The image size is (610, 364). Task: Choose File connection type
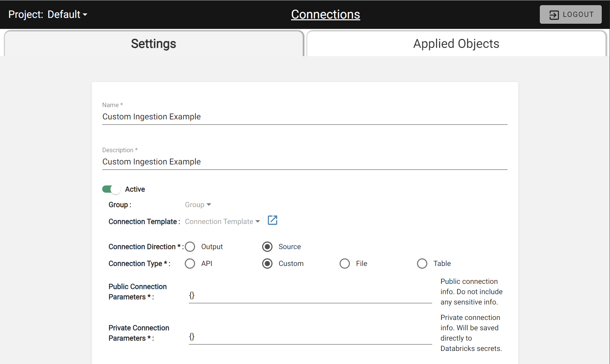(345, 264)
